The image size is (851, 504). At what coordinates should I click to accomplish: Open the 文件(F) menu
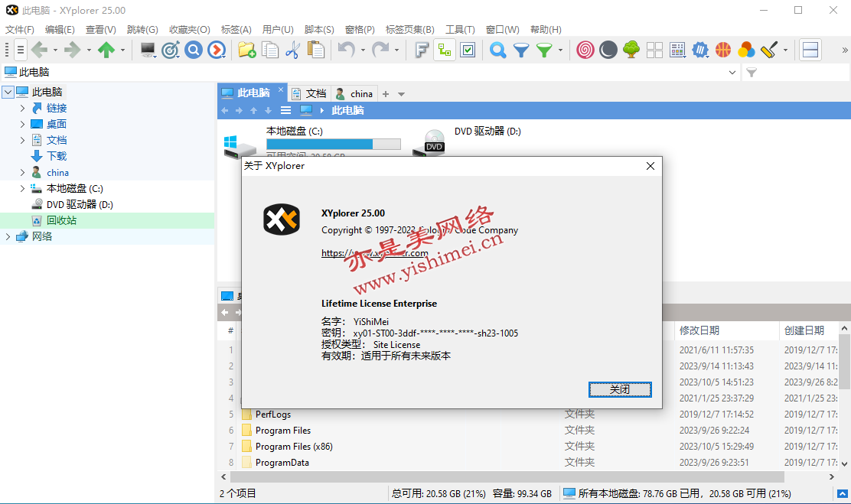point(20,30)
